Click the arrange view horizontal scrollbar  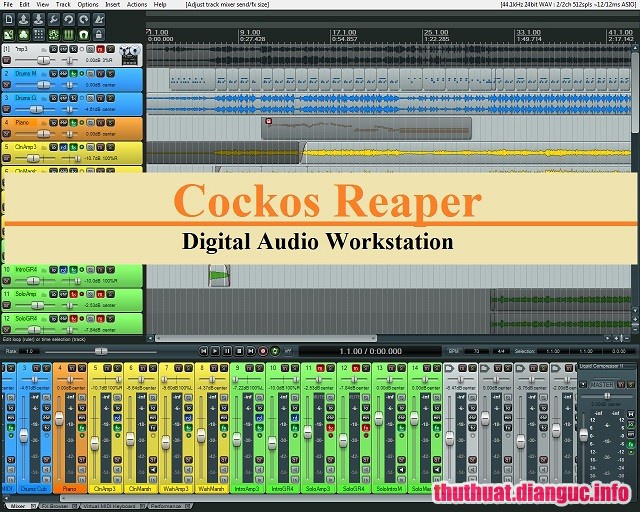(x=266, y=338)
